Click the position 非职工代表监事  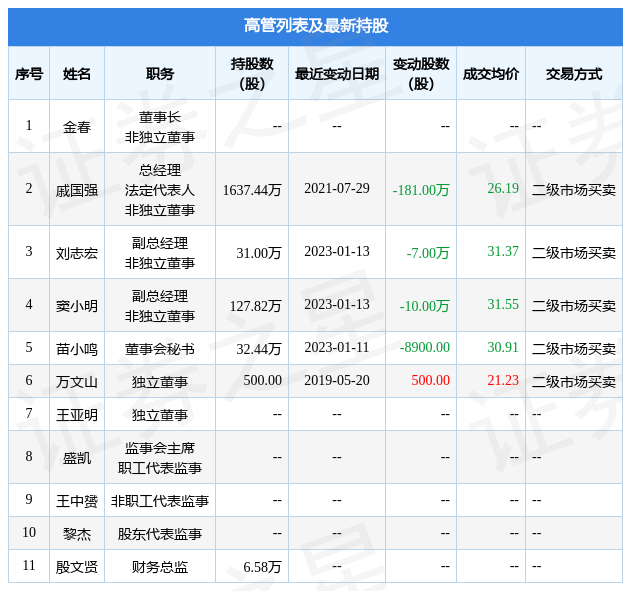tap(160, 501)
